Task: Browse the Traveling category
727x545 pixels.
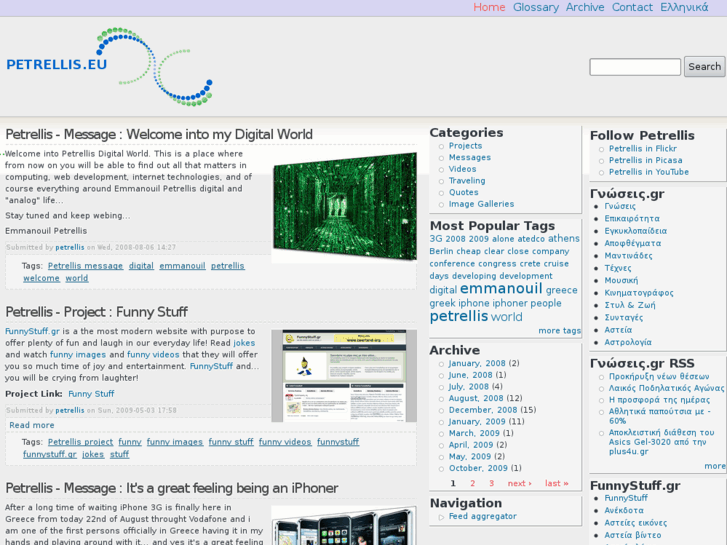Action: pos(467,180)
